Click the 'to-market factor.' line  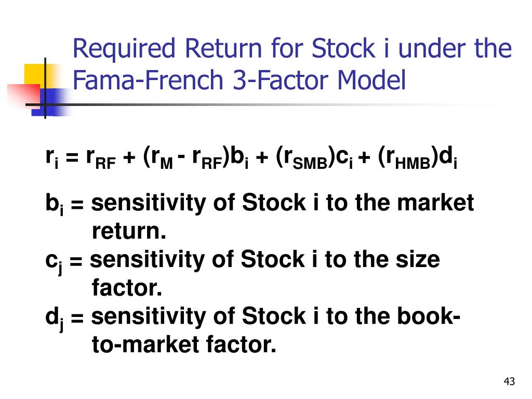click(x=184, y=345)
